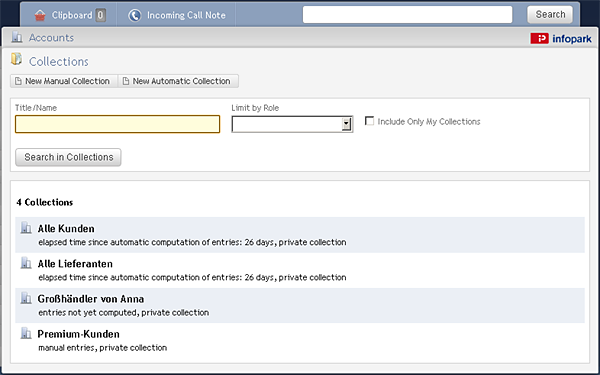Click the Limit by Role label
Screen dimensions: 600x375
pos(255,108)
